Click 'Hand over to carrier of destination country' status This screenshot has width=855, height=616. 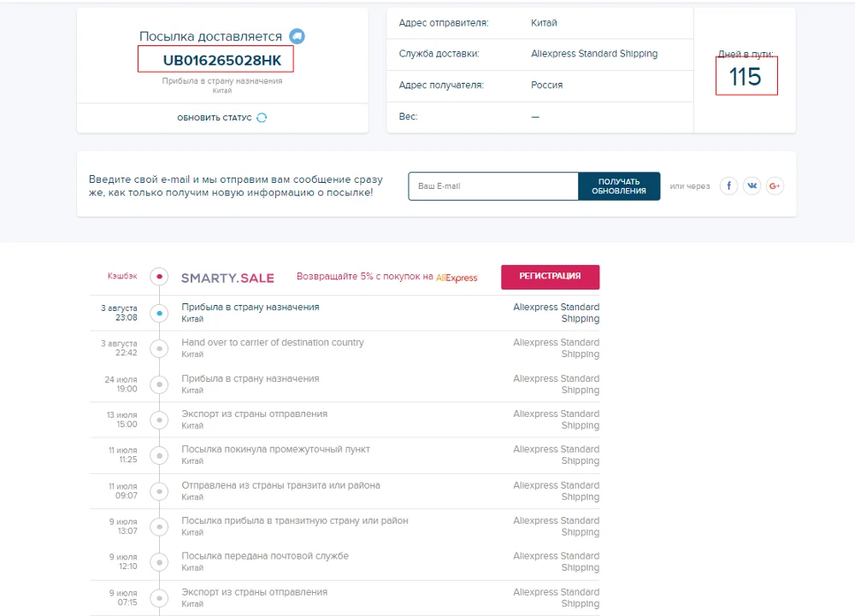273,343
